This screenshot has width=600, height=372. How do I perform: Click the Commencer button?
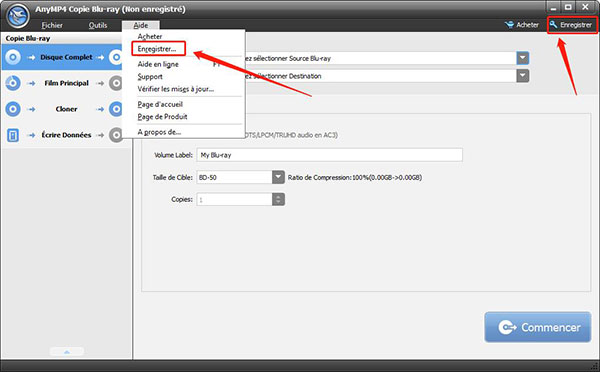[538, 327]
